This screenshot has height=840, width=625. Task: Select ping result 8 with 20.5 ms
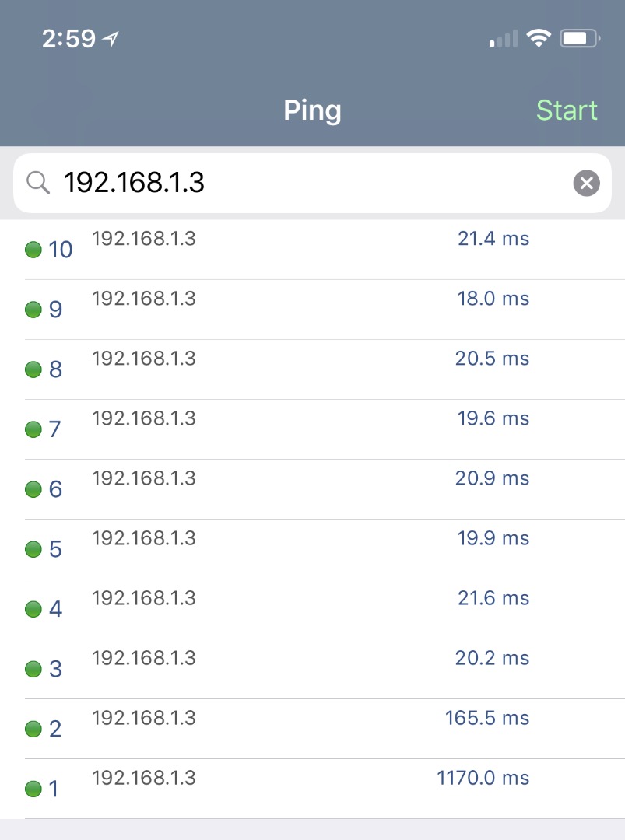point(311,369)
